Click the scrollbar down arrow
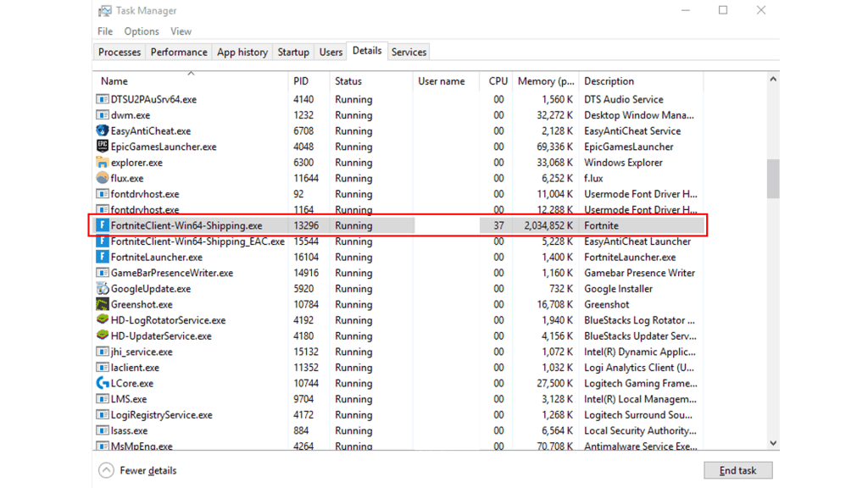This screenshot has height=488, width=868. 773,442
